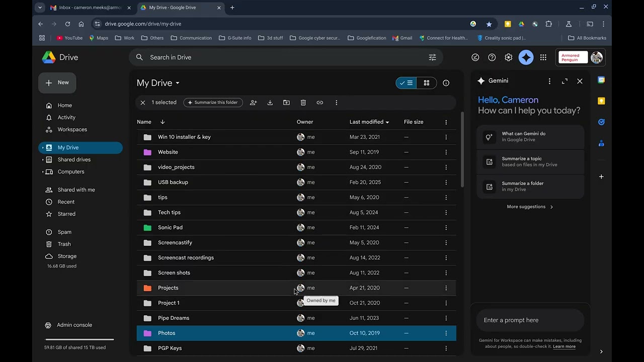Viewport: 644px width, 362px height.
Task: Expand More suggestions in Gemini
Action: 530,207
